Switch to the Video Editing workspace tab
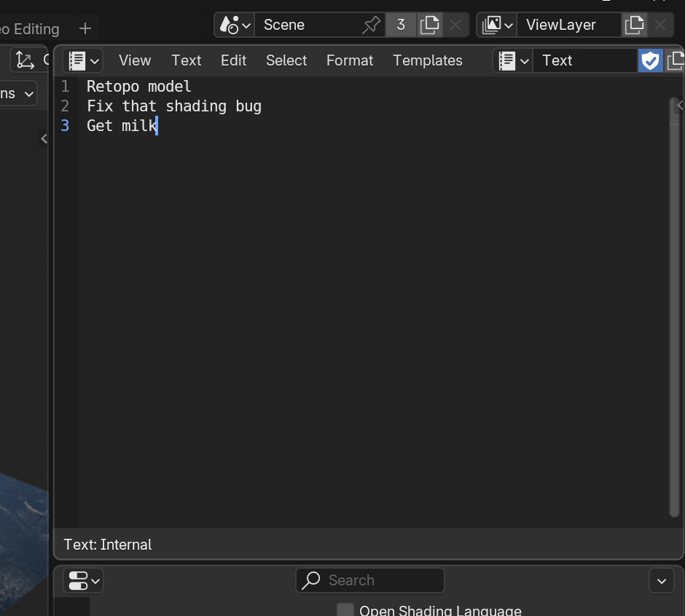This screenshot has width=685, height=616. [30, 29]
